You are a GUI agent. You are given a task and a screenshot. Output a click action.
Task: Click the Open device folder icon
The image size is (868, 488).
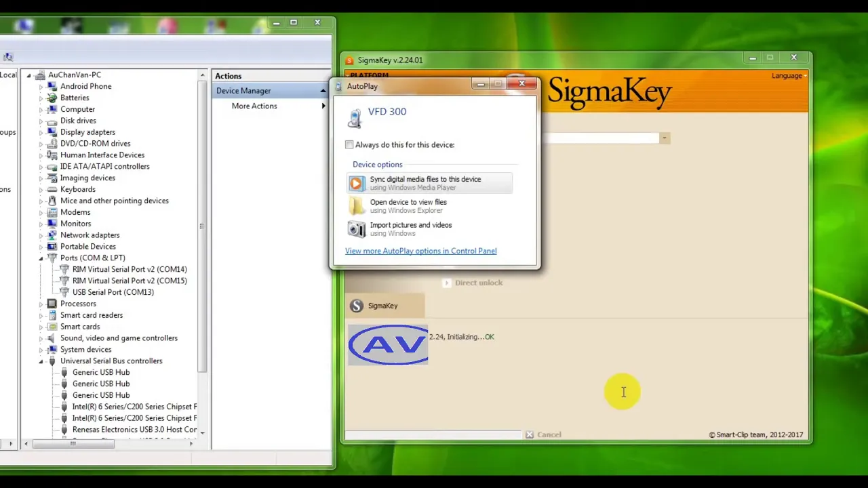pyautogui.click(x=357, y=206)
